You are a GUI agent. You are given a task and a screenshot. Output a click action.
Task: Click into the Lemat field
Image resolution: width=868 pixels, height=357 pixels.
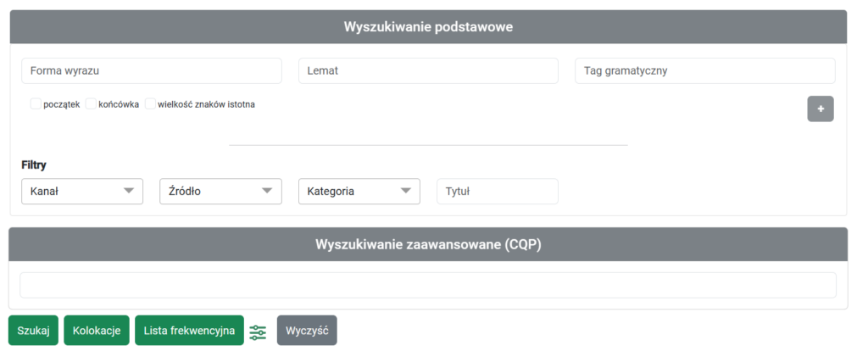click(x=428, y=71)
